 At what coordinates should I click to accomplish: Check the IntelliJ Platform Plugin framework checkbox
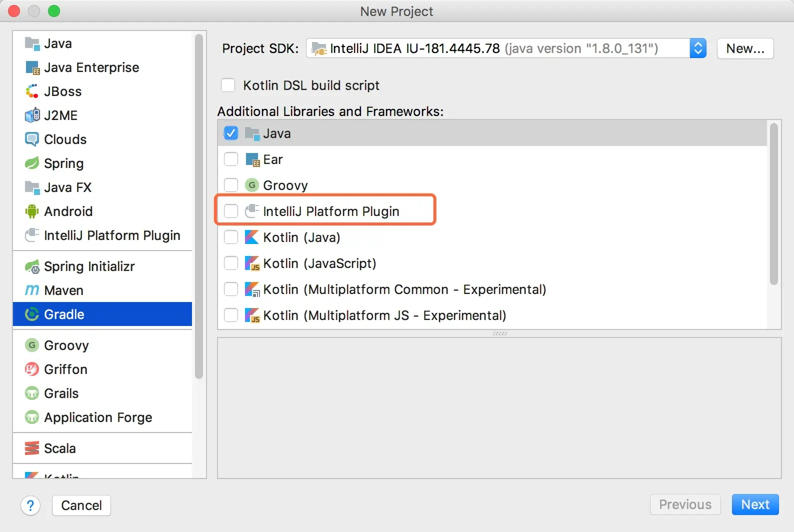point(231,211)
